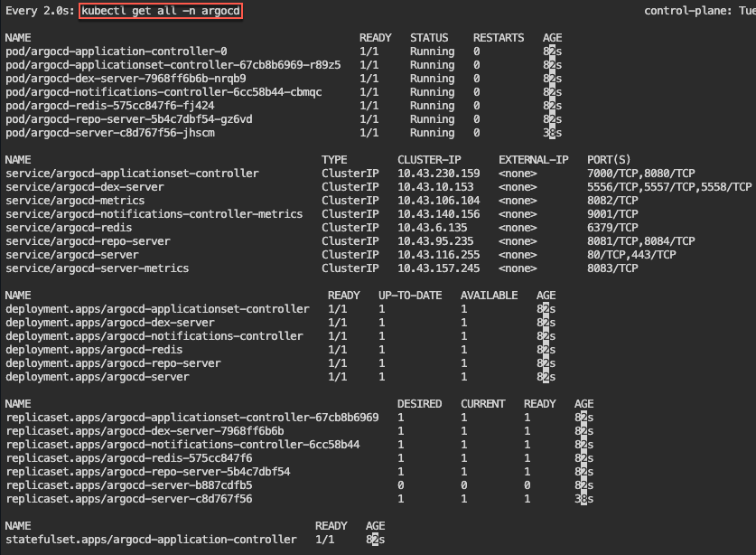The image size is (756, 555).
Task: Select statefulset.apps/argocd-application-controller name
Action: (x=151, y=540)
